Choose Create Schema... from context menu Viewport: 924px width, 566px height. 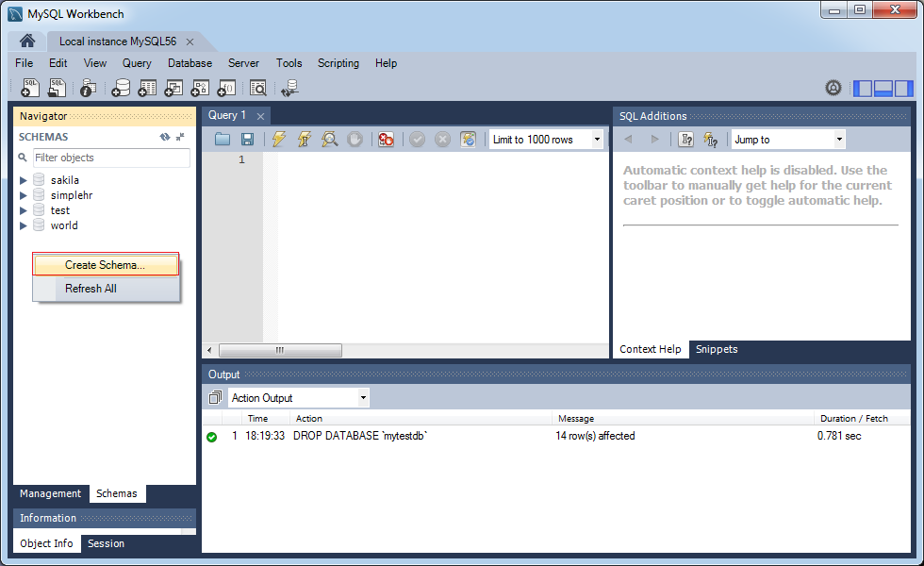tap(106, 265)
